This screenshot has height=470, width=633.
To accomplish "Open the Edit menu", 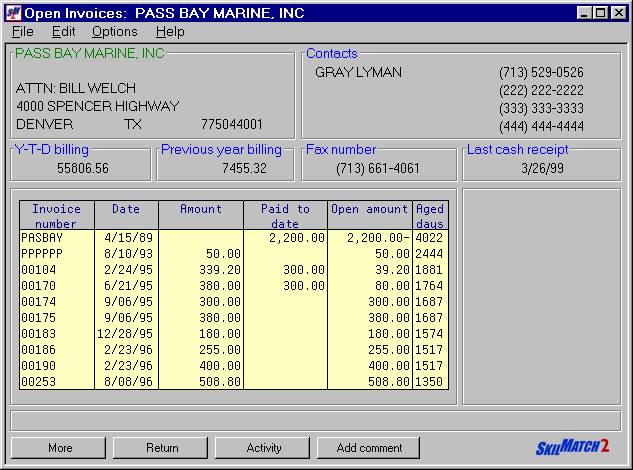I will [x=63, y=31].
